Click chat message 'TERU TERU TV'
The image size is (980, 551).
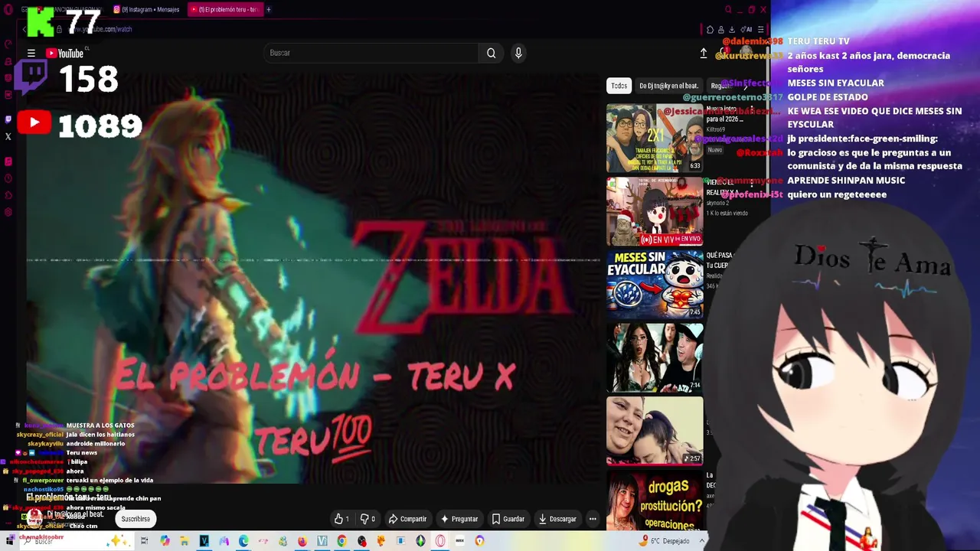(x=818, y=41)
